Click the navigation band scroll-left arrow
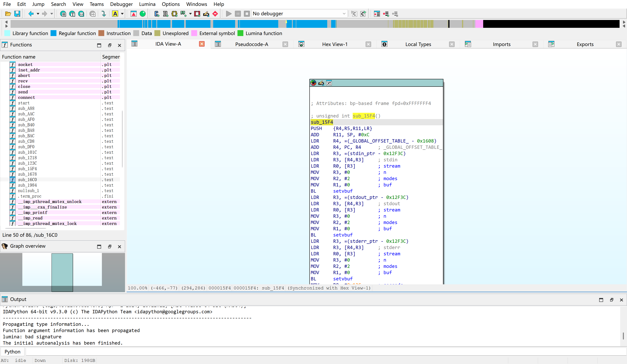627x364 pixels. click(6, 22)
